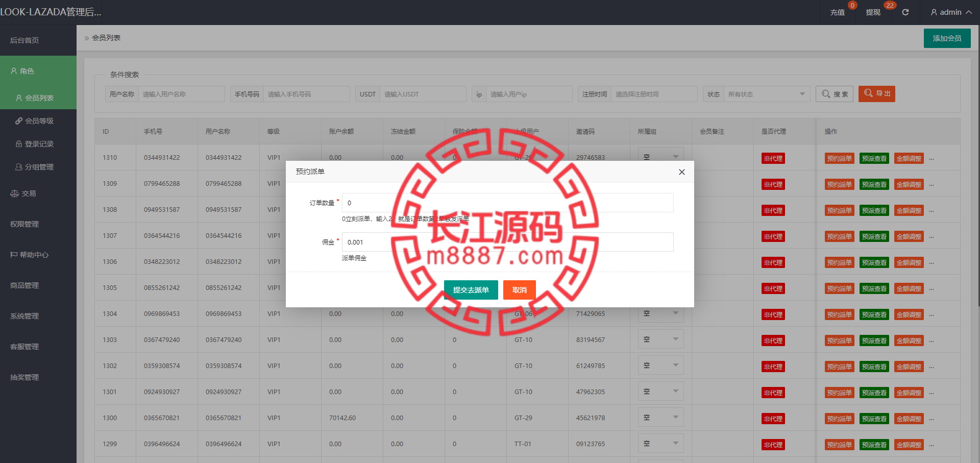Click 预约派单 for row 1303

[839, 341]
